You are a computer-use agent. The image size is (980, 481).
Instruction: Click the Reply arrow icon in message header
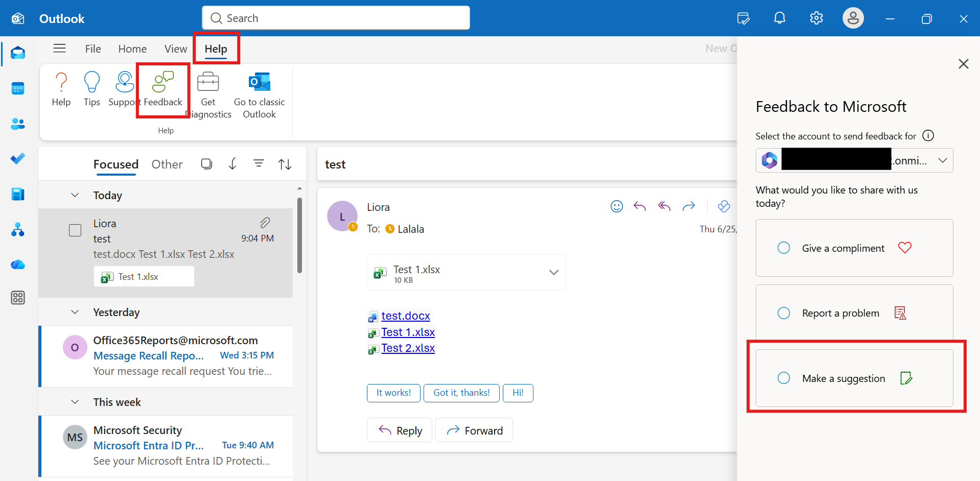point(640,206)
